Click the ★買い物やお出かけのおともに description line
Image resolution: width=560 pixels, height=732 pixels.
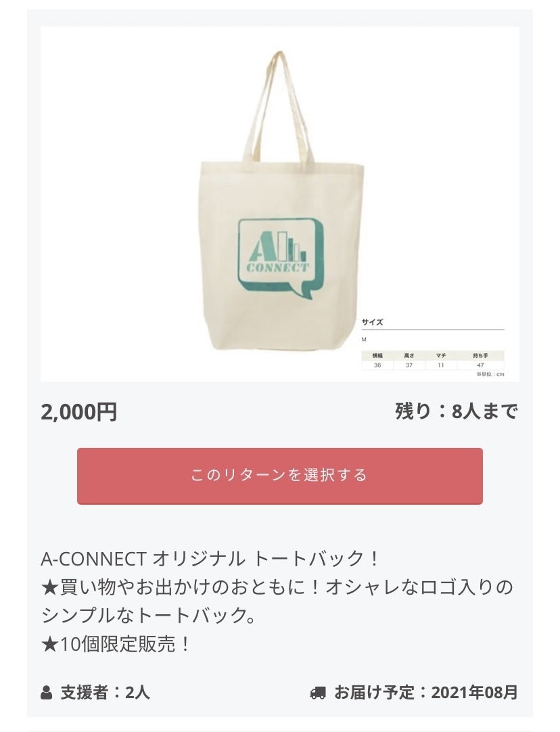(277, 587)
